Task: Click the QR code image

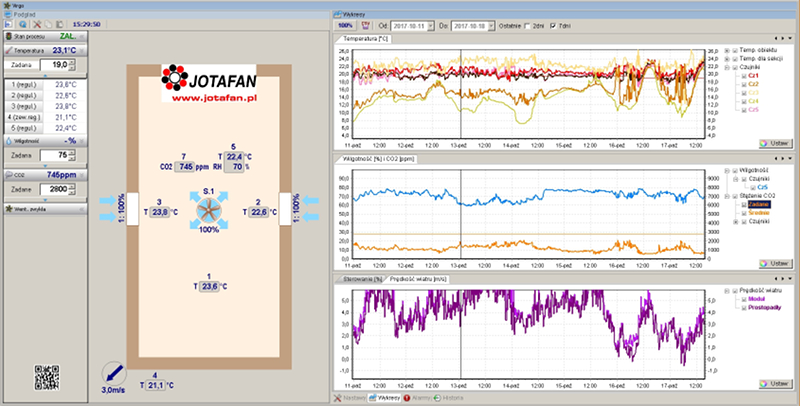Action: (47, 376)
